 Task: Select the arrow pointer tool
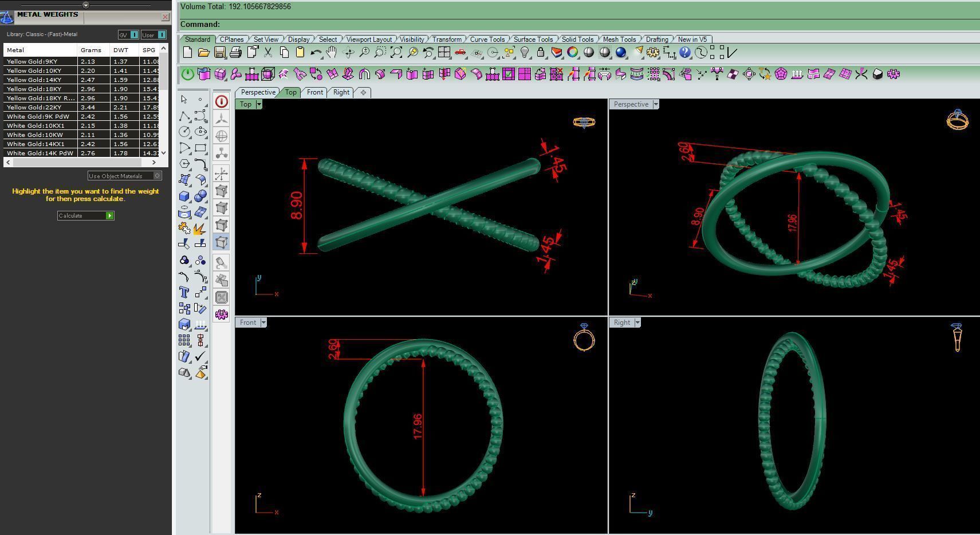(x=184, y=100)
